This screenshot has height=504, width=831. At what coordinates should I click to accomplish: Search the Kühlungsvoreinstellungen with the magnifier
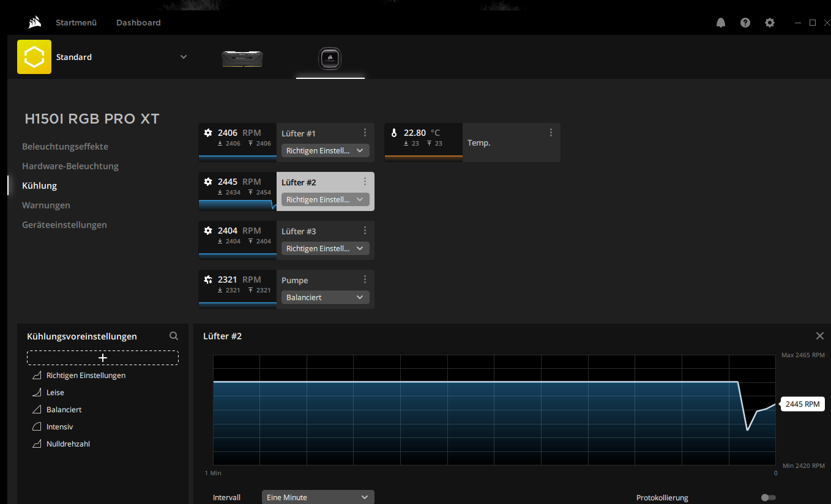(x=174, y=336)
